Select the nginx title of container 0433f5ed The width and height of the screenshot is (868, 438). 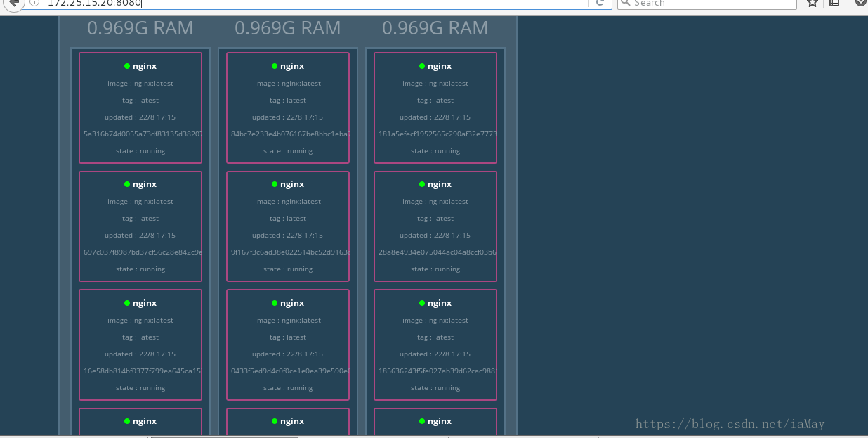pyautogui.click(x=292, y=303)
